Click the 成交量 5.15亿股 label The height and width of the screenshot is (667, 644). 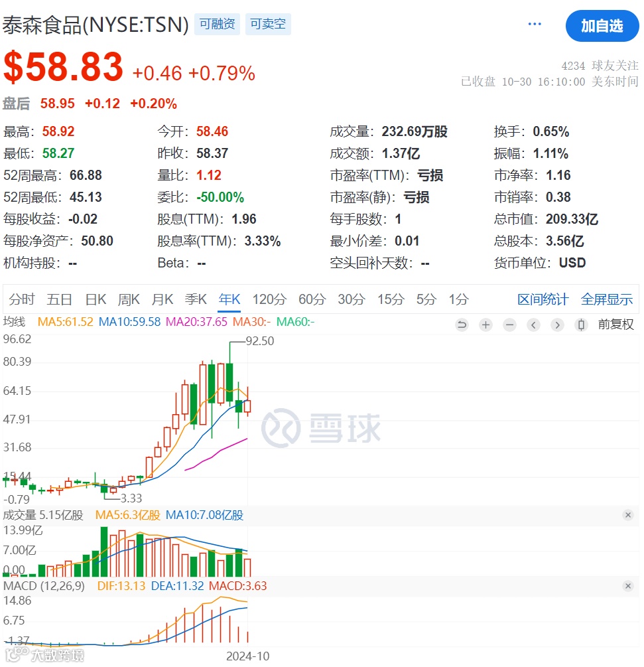[x=43, y=515]
